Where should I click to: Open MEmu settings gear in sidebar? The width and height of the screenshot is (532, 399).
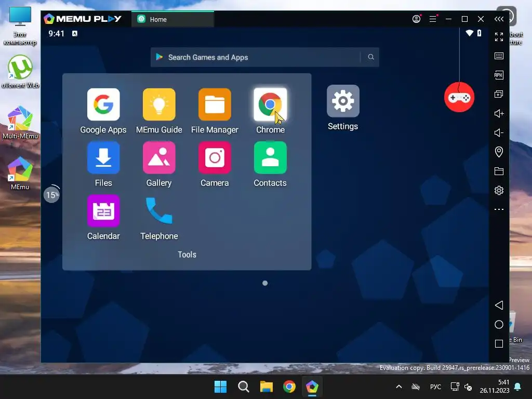tap(499, 190)
